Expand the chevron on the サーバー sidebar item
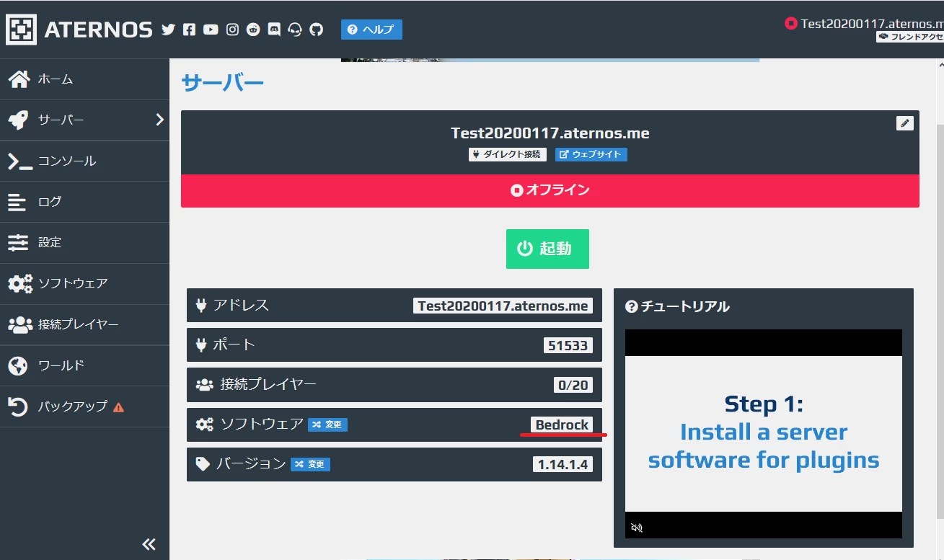Viewport: 944px width, 560px height. [x=160, y=120]
